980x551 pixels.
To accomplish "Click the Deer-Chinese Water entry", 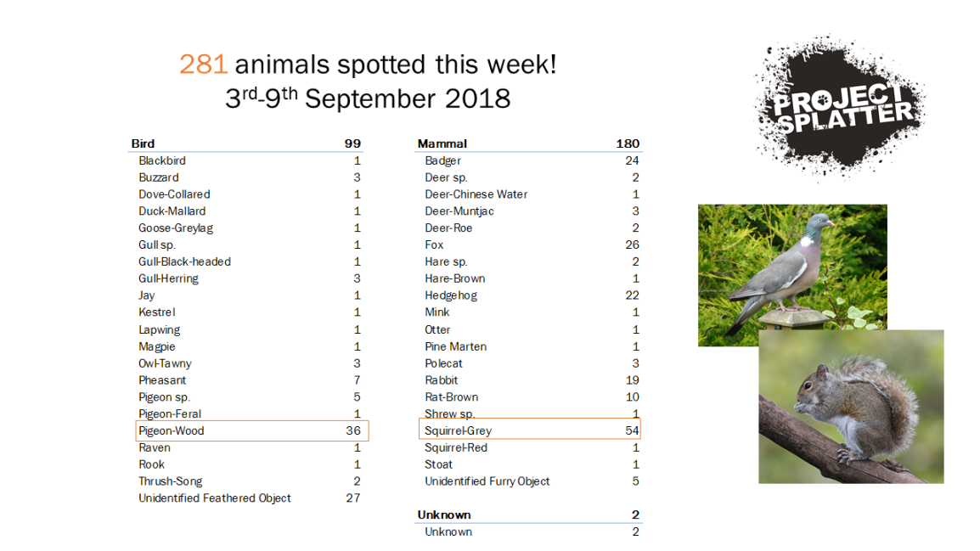I will [x=476, y=194].
